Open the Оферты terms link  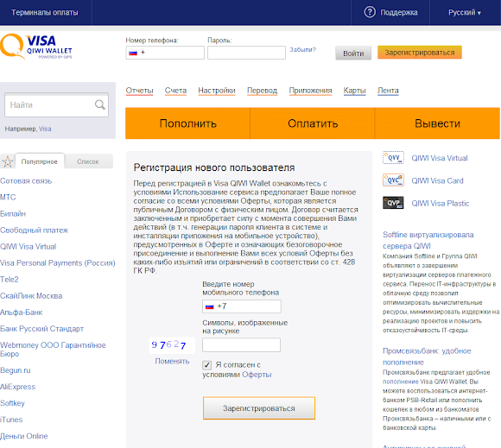tap(257, 375)
